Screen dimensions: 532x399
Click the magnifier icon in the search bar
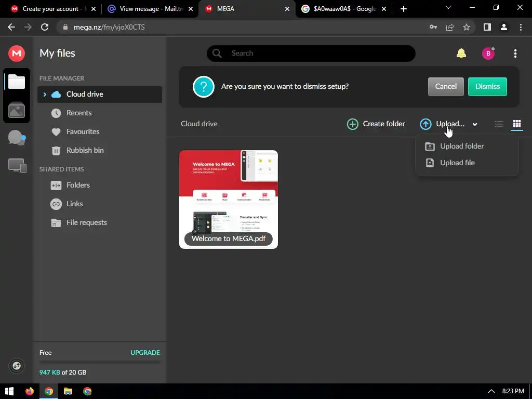click(x=217, y=54)
